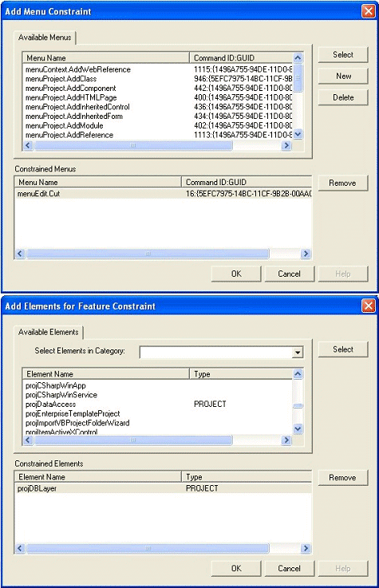Click scroll right arrow in Available Menus list
The width and height of the screenshot is (379, 588).
[286, 145]
